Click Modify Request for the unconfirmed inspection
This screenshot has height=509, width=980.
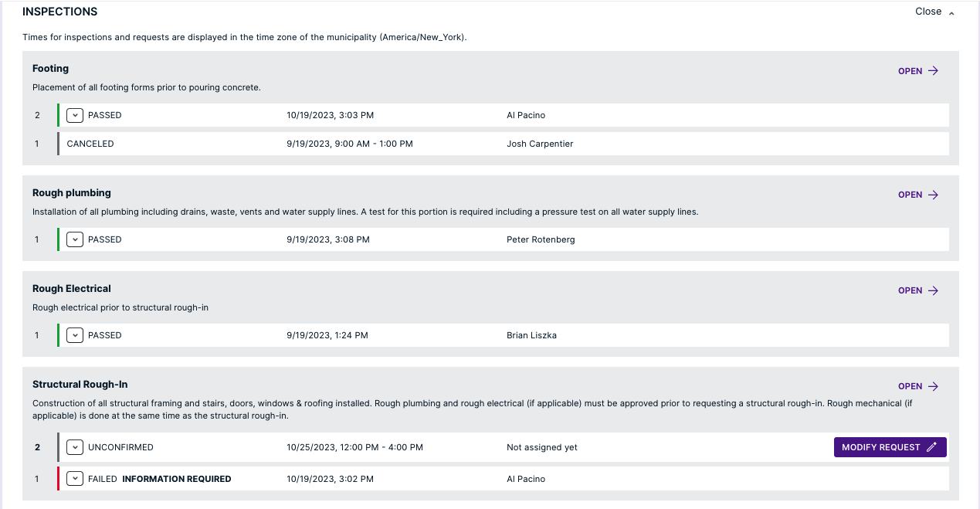884,446
